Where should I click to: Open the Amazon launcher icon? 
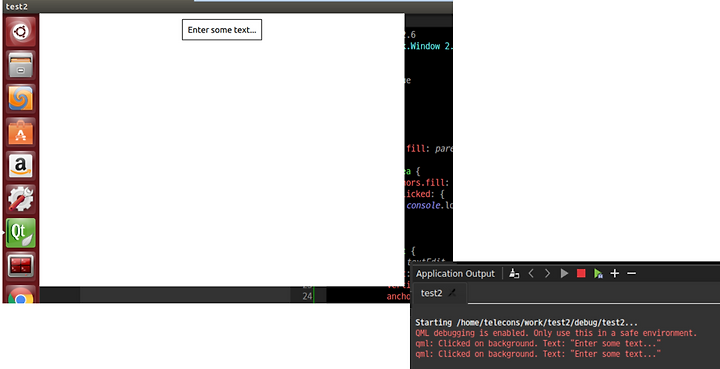[20, 166]
